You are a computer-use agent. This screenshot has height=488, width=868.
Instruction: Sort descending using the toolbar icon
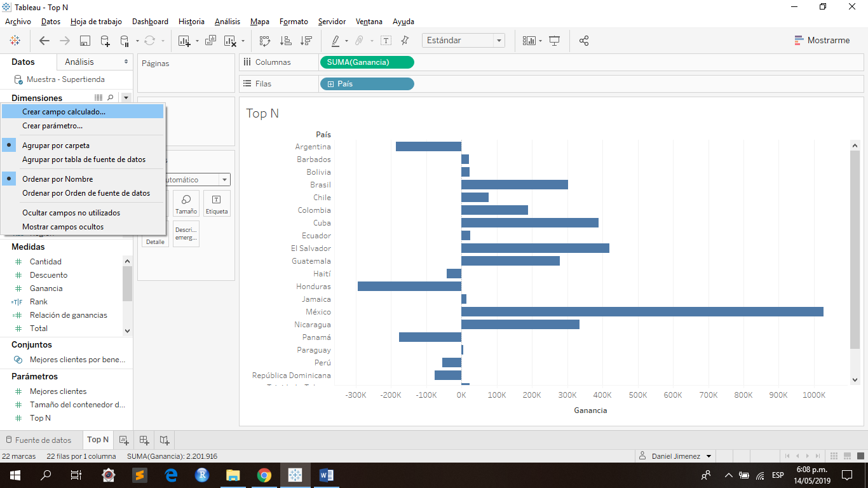pos(307,40)
